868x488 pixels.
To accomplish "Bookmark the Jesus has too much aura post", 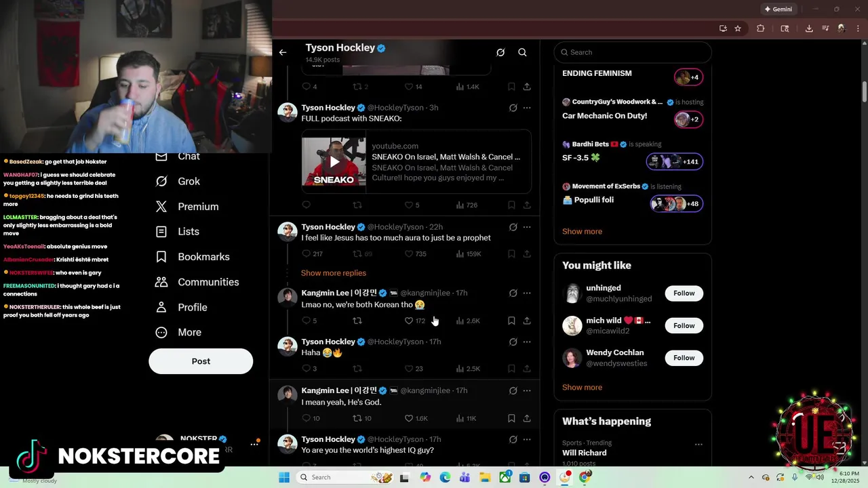I will (x=511, y=253).
